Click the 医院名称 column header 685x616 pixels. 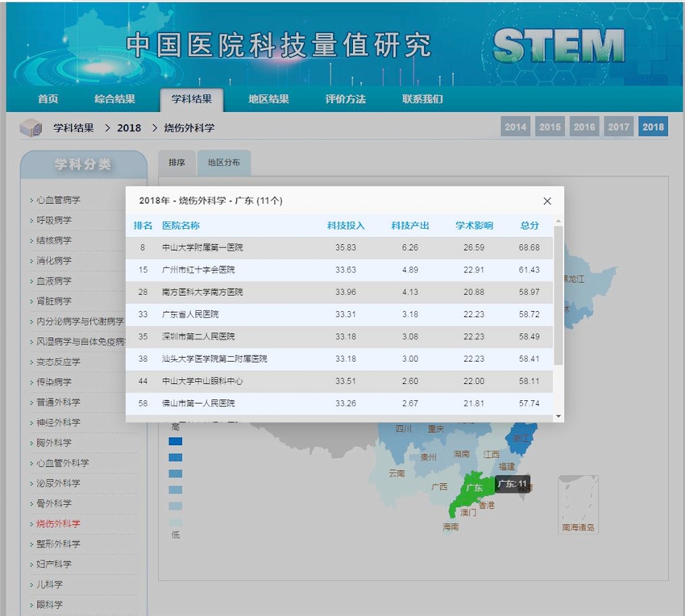coord(181,226)
